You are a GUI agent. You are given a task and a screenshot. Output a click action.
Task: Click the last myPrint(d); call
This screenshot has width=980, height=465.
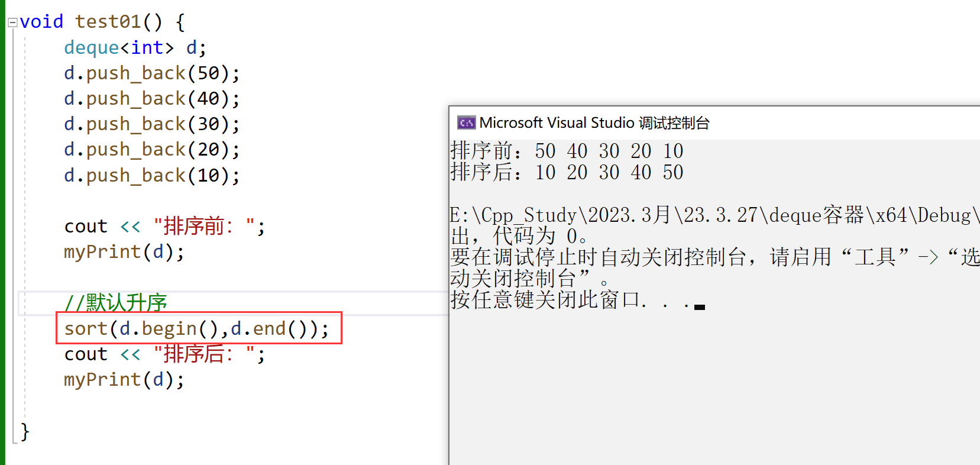pos(124,380)
